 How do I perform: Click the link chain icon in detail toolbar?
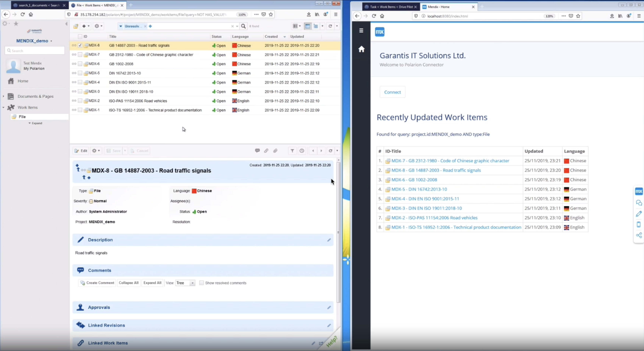pyautogui.click(x=266, y=151)
